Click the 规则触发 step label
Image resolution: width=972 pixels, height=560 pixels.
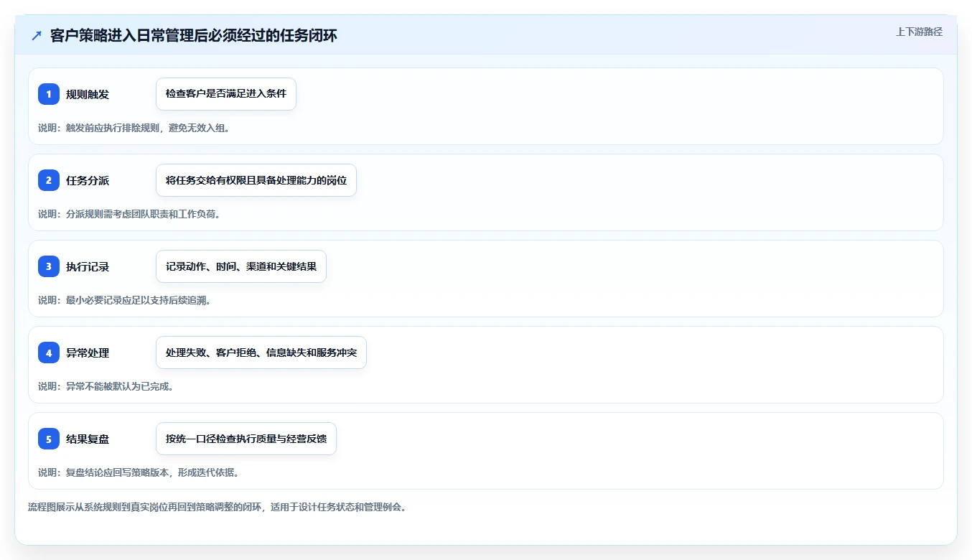pos(88,94)
